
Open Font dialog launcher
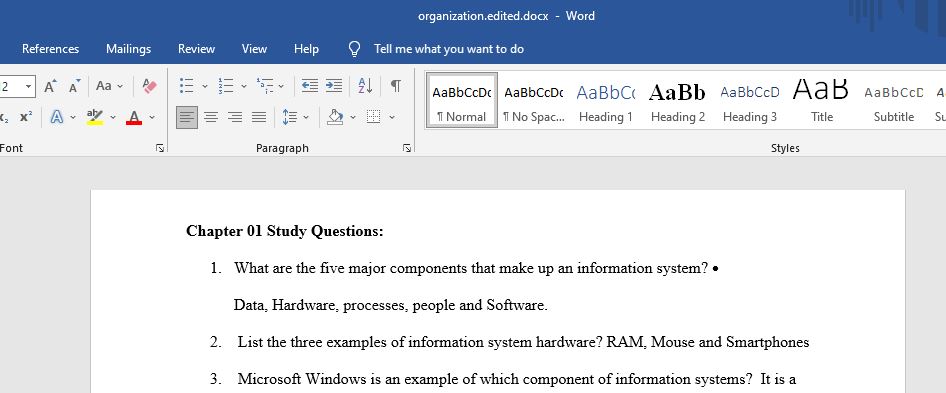click(160, 148)
